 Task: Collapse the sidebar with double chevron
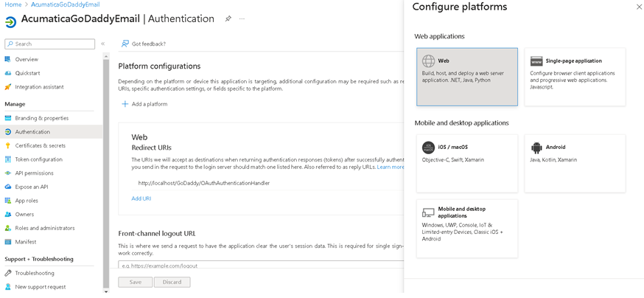tap(102, 44)
